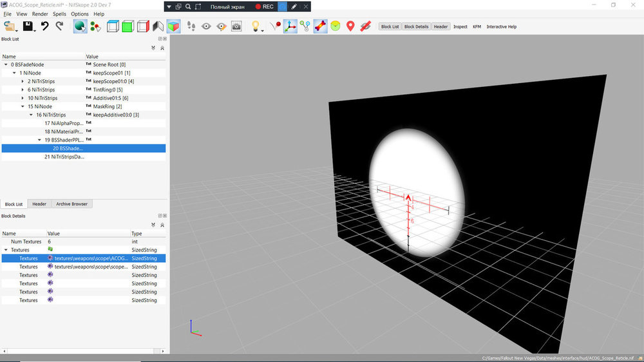
Task: Click the Redo arrow icon
Action: (59, 26)
